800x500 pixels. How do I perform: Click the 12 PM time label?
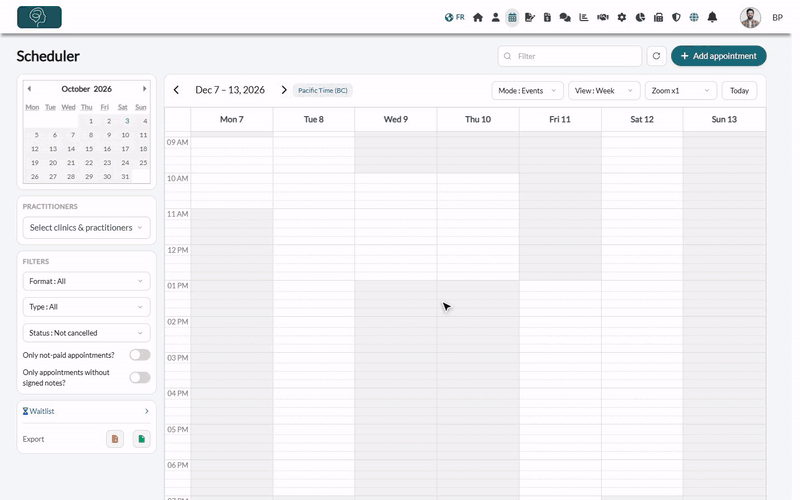pyautogui.click(x=178, y=250)
